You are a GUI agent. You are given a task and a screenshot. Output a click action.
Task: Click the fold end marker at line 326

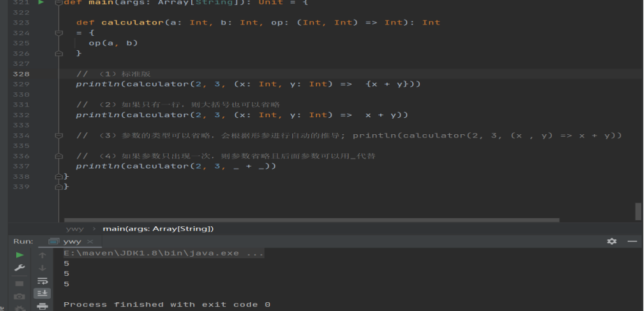[59, 54]
